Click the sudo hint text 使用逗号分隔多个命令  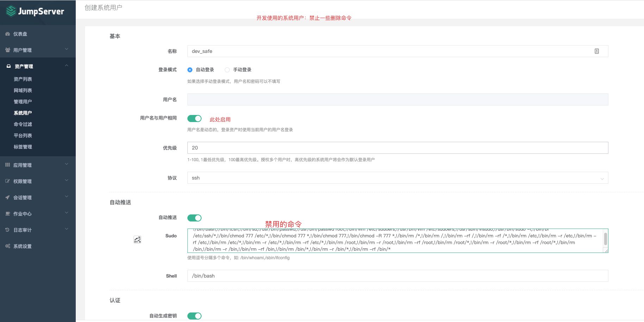[x=239, y=258]
